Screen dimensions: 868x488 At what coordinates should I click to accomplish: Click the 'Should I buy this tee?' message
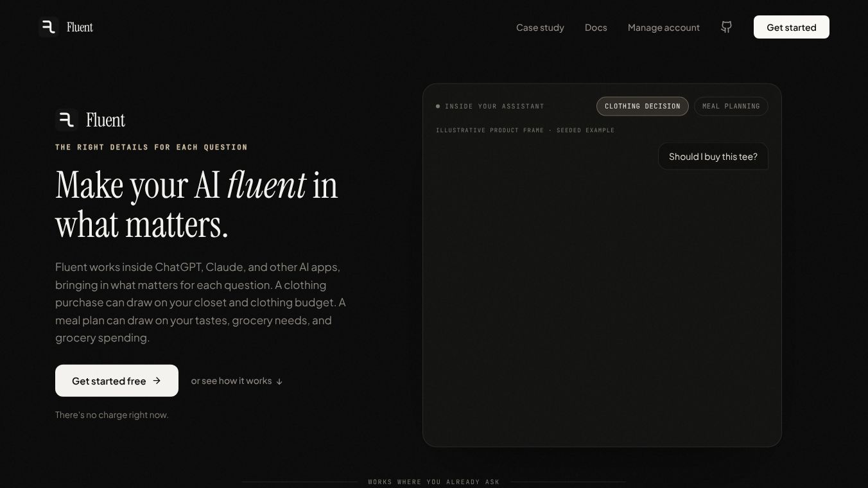coord(713,157)
